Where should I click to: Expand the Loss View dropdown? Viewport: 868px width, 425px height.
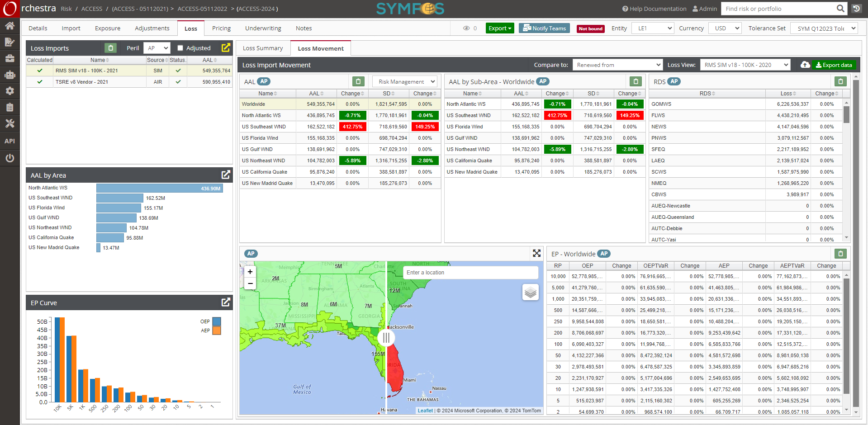tap(745, 65)
